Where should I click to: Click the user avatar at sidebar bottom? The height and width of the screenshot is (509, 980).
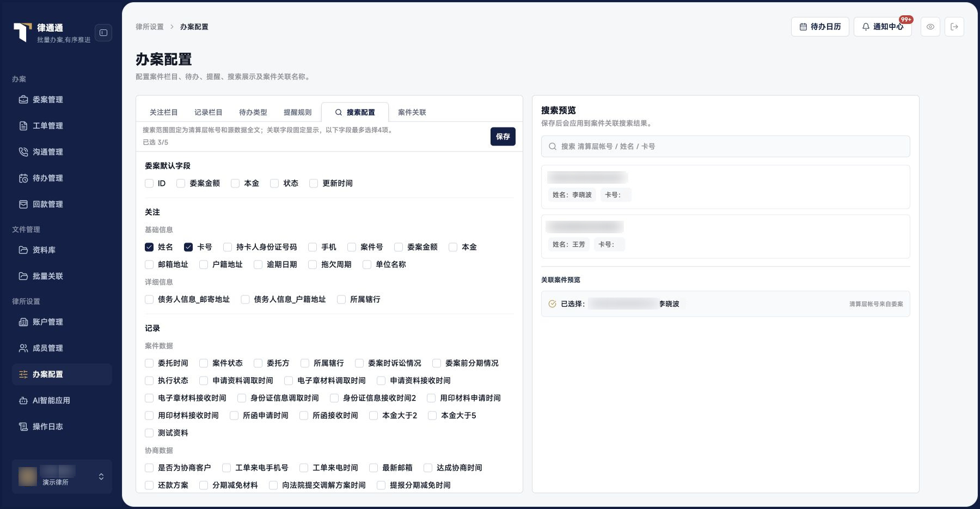28,476
